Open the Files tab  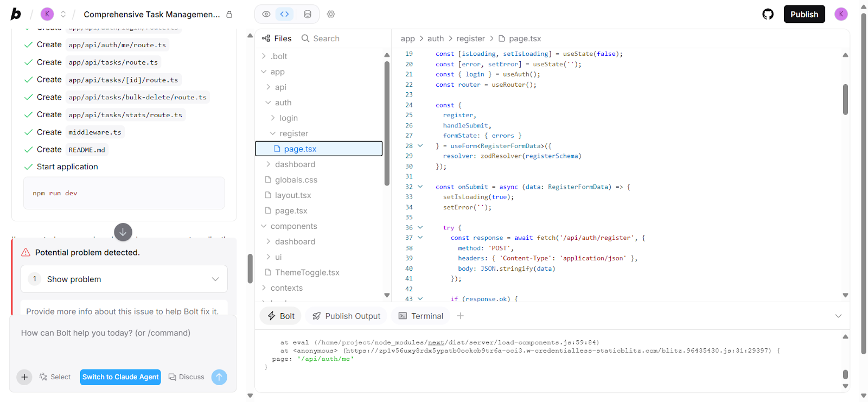pos(277,39)
